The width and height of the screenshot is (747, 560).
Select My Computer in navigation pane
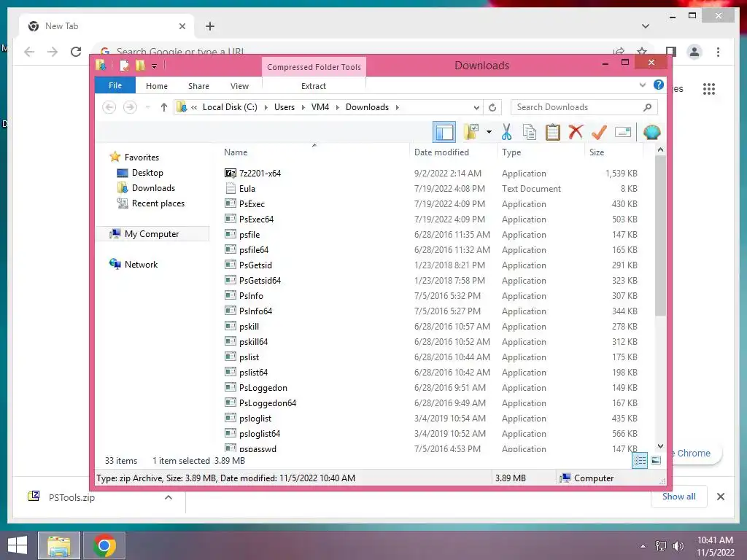152,234
